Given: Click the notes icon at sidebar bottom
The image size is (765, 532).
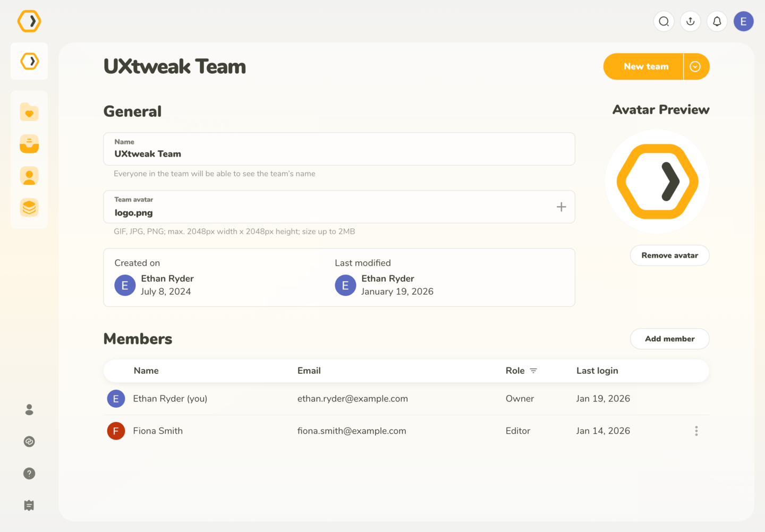Looking at the screenshot, I should point(29,505).
